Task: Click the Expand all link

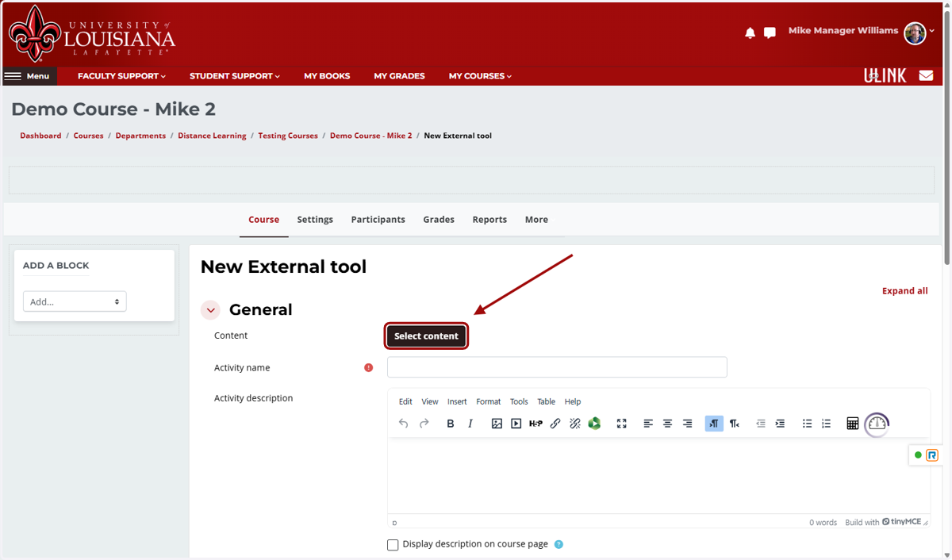Action: click(x=905, y=291)
